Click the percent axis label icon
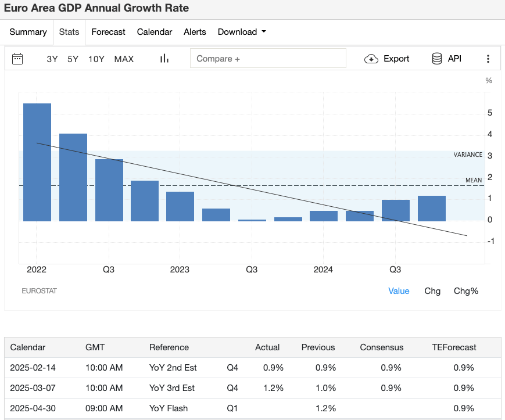The height and width of the screenshot is (420, 505). point(488,80)
